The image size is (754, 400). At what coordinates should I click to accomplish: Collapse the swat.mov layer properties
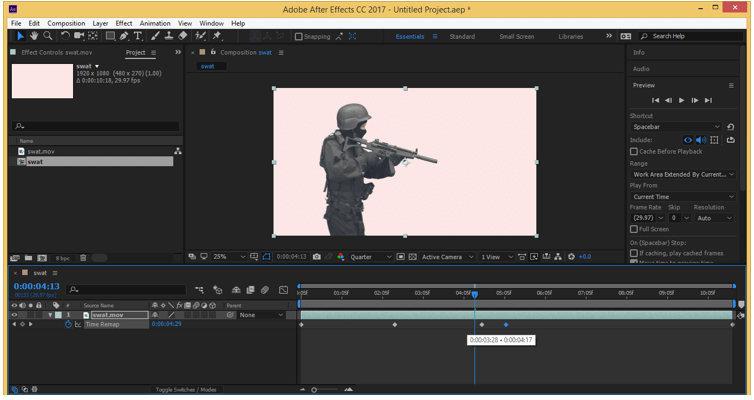(x=50, y=315)
